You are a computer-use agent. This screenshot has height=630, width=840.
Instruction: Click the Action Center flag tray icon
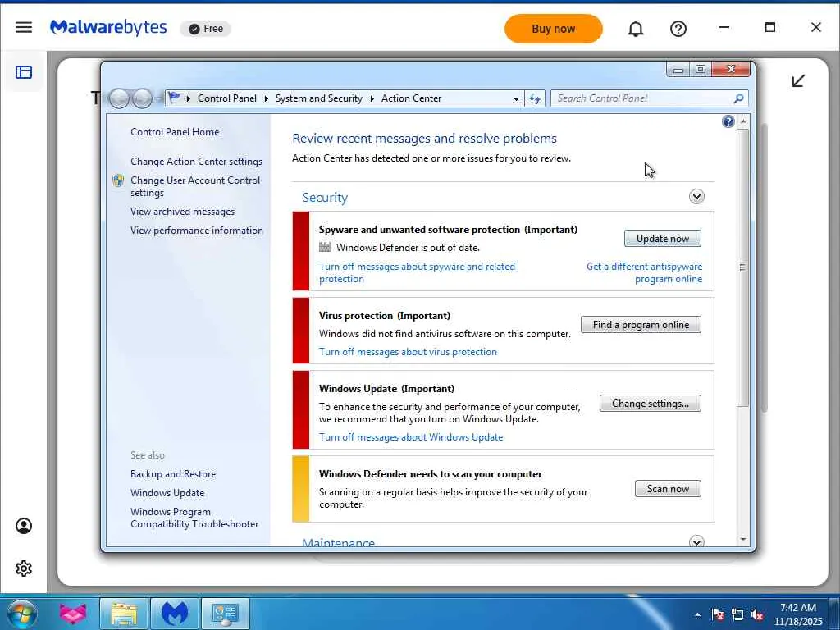(718, 614)
